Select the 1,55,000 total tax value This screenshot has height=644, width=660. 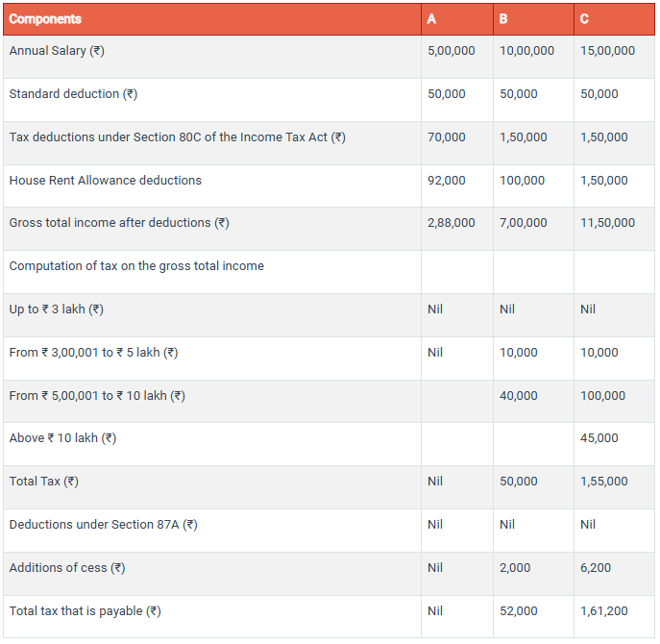604,482
